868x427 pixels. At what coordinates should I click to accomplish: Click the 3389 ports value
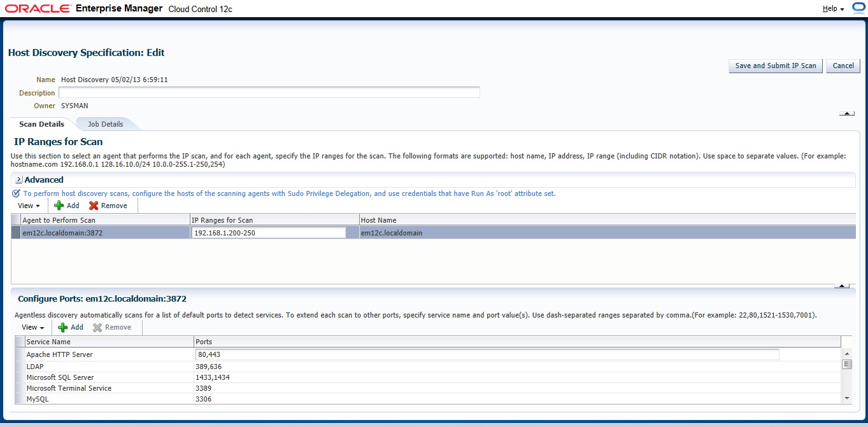(x=204, y=388)
